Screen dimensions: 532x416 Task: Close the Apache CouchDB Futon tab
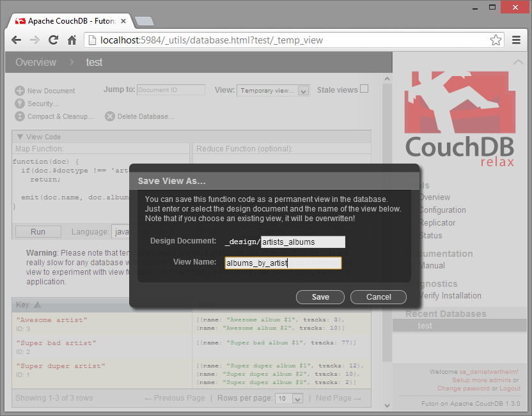pyautogui.click(x=123, y=21)
